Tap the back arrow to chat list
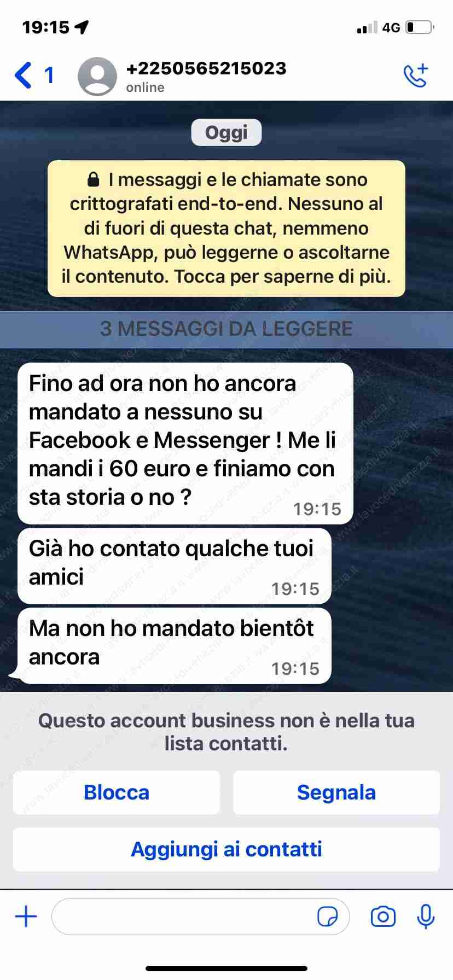The height and width of the screenshot is (980, 453). click(23, 75)
